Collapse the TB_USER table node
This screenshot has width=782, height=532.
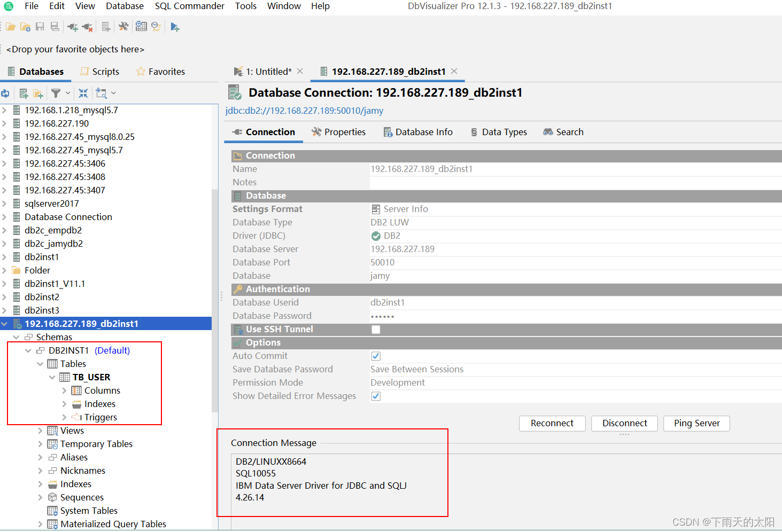point(52,377)
